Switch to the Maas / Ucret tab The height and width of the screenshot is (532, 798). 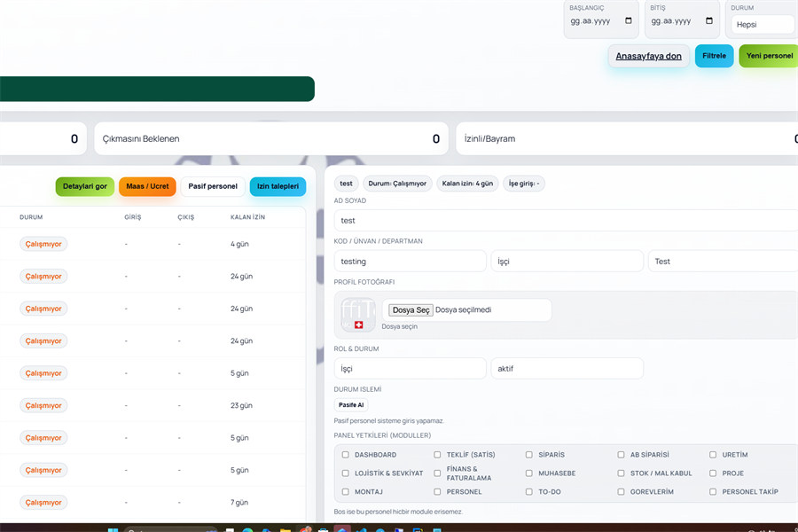point(147,186)
